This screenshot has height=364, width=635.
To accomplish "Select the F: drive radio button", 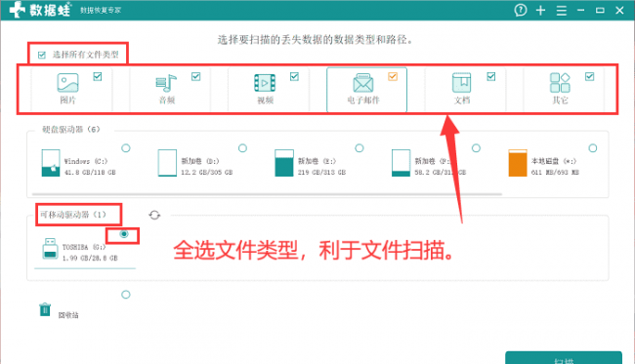I will [476, 148].
